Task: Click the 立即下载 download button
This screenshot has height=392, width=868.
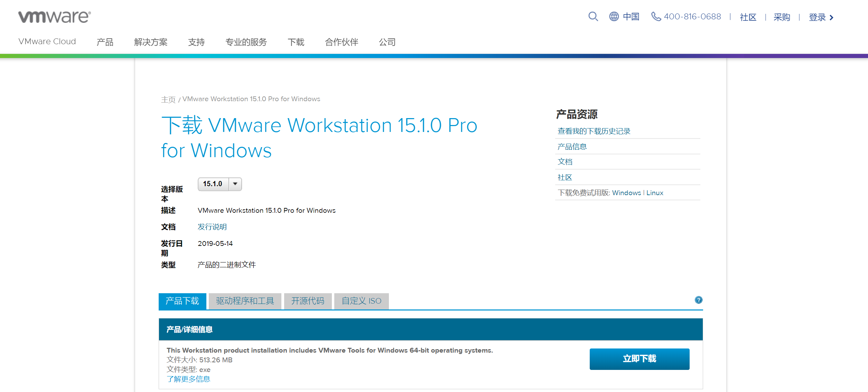Action: click(x=639, y=359)
